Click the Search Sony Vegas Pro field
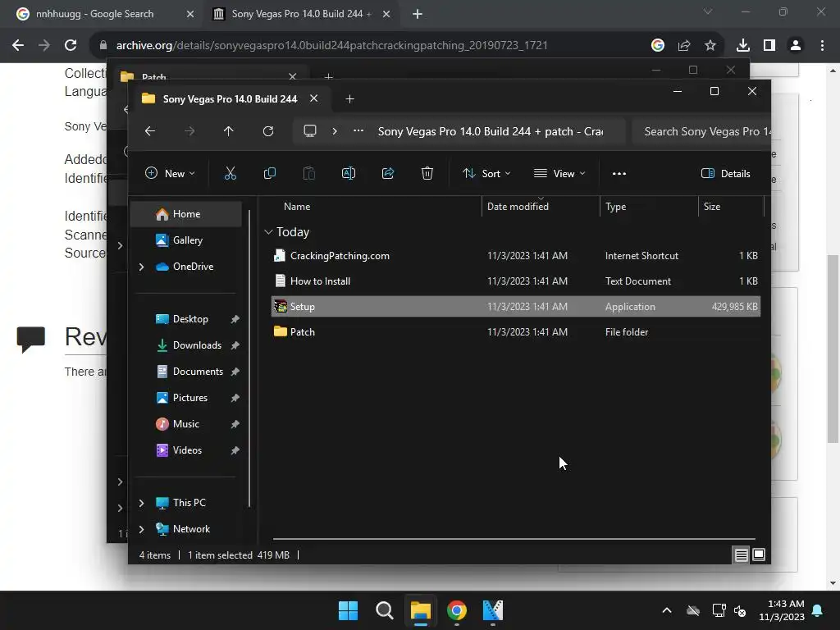This screenshot has width=840, height=630. [x=701, y=131]
